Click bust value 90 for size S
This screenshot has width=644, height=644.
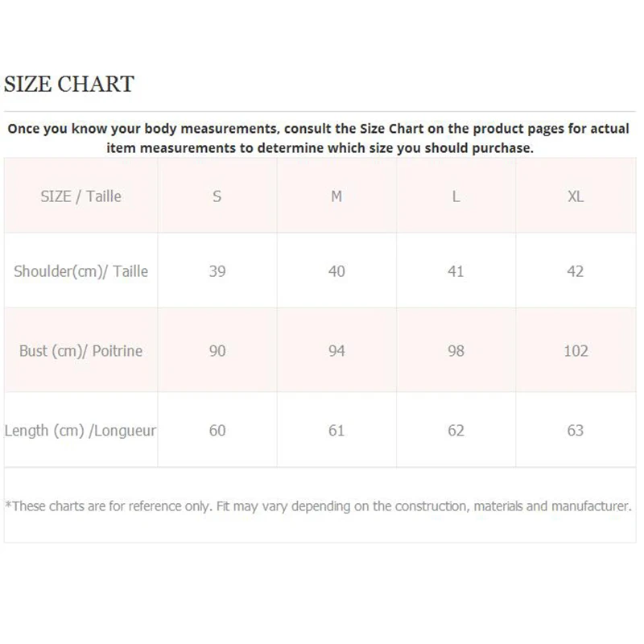[217, 351]
